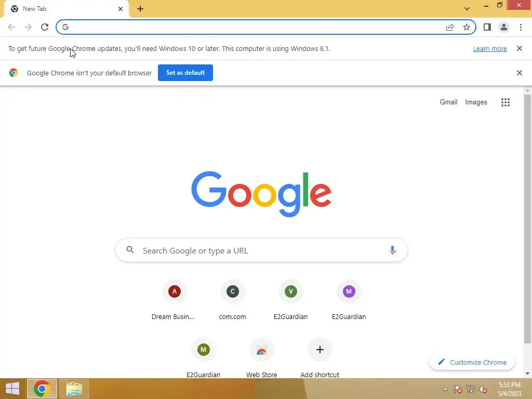Screen dimensions: 532x399
Task: Bookmark this tab with the star icon
Action: [x=467, y=27]
